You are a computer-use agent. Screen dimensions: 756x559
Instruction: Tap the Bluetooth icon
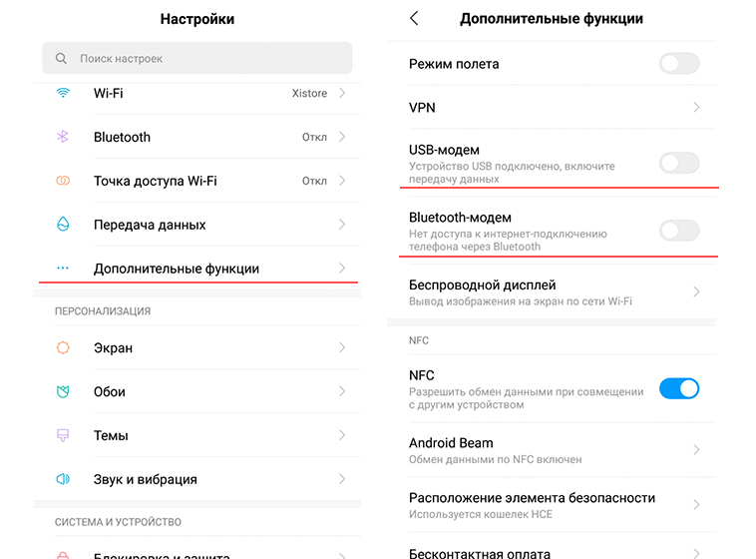point(63,137)
